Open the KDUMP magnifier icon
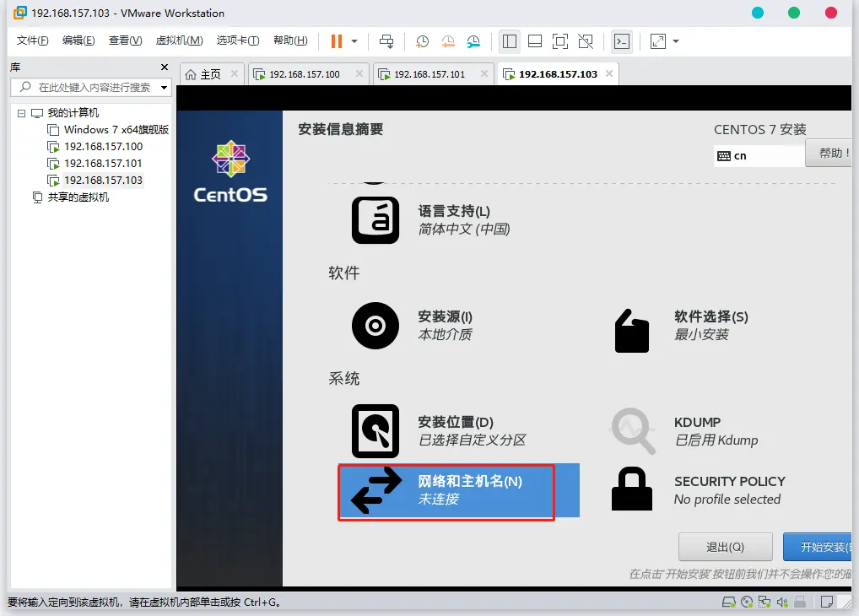Image resolution: width=859 pixels, height=616 pixels. pyautogui.click(x=633, y=430)
